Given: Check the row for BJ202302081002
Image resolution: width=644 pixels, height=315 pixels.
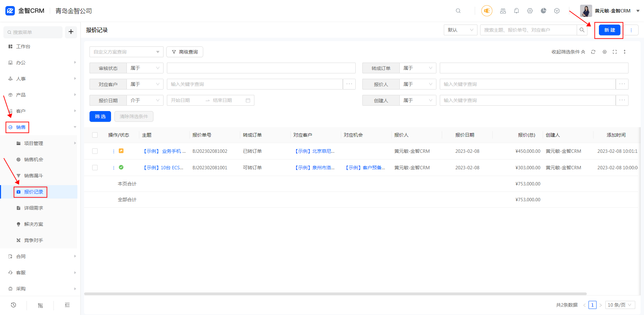Looking at the screenshot, I should pos(95,151).
